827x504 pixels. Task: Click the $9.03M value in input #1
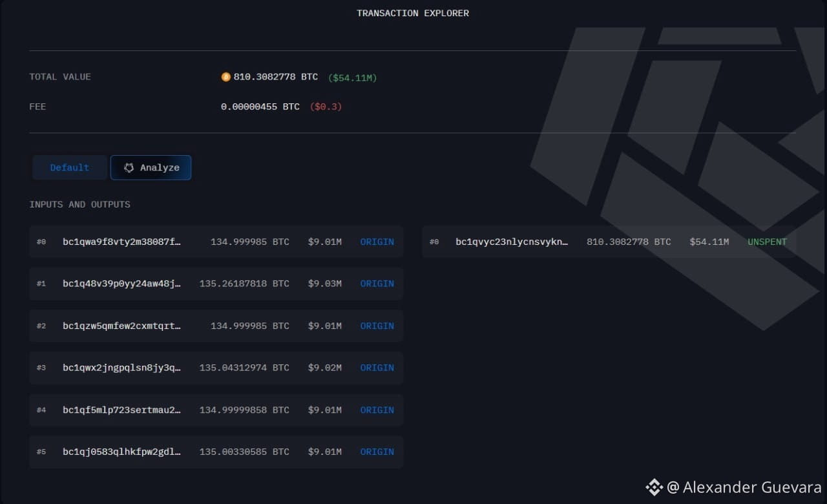click(325, 284)
